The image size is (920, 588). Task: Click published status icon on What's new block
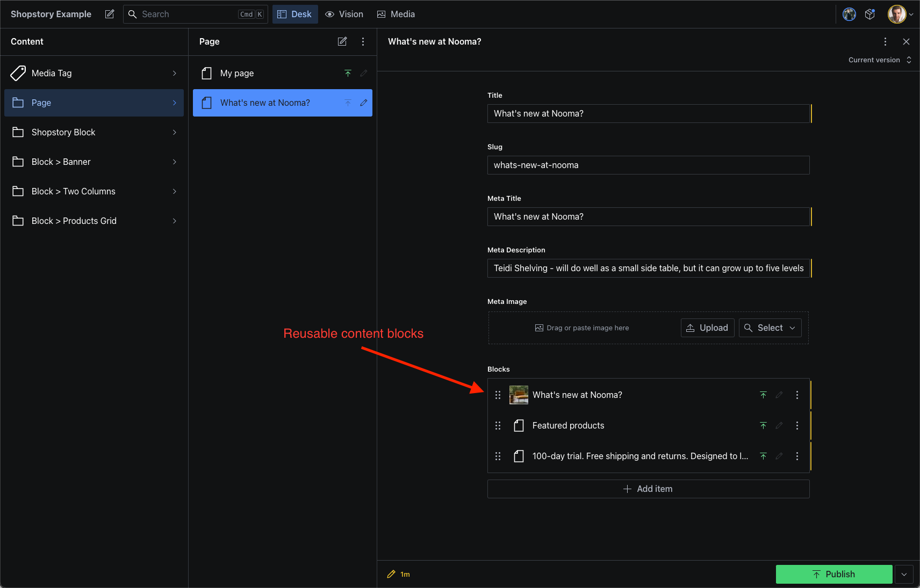point(763,395)
